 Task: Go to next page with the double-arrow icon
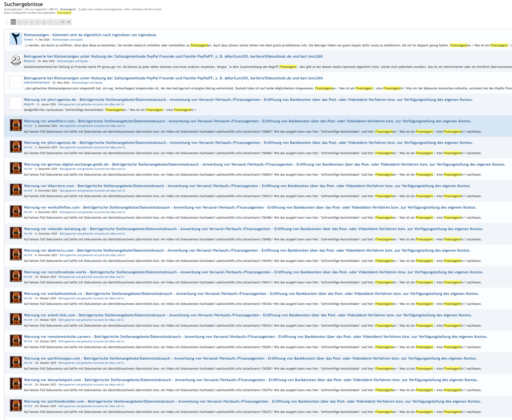(69, 22)
